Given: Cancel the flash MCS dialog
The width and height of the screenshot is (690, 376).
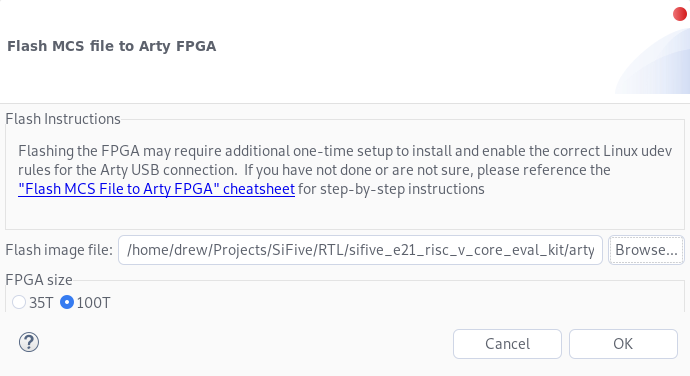Looking at the screenshot, I should (507, 344).
